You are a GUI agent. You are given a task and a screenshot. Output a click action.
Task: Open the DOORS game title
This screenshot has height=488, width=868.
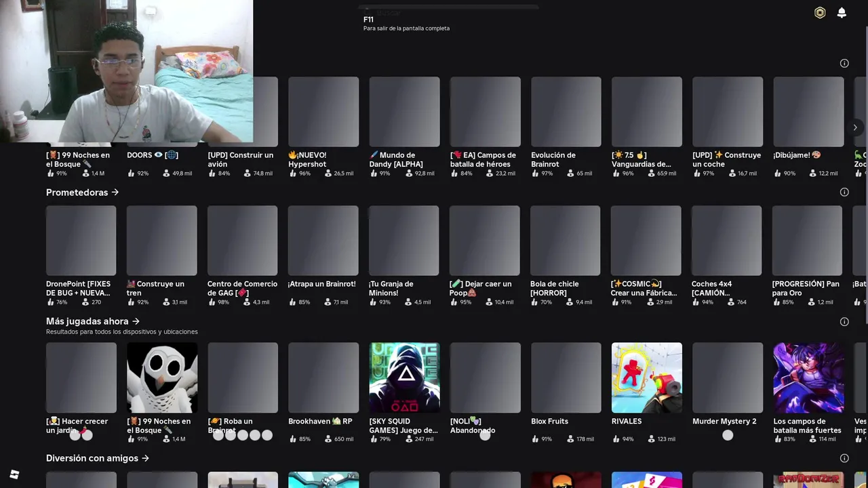coord(153,155)
